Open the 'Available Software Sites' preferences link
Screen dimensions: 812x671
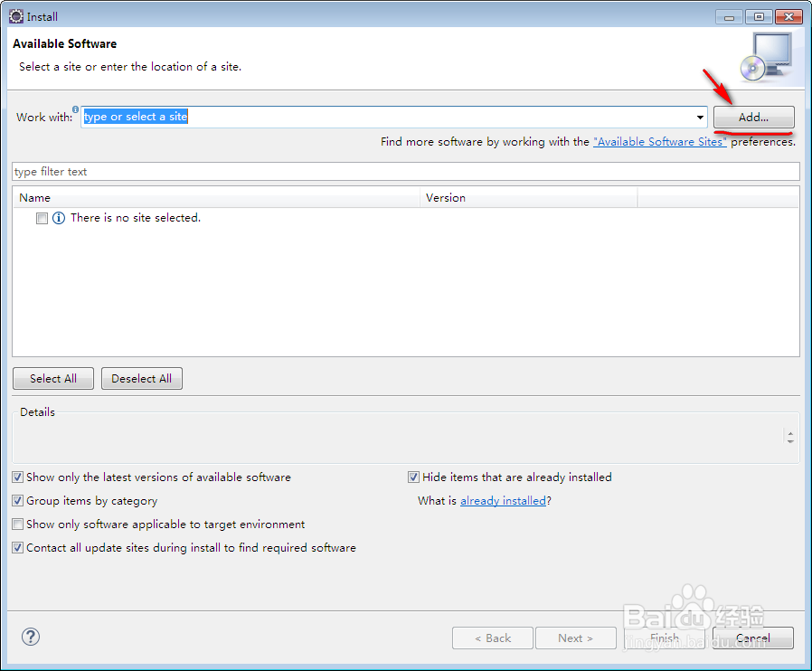click(660, 142)
